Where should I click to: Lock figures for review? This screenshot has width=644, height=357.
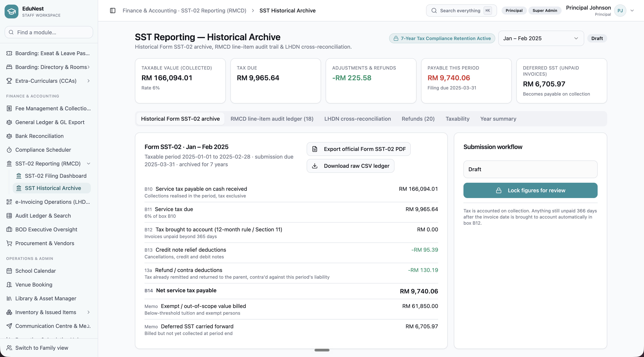pos(530,190)
